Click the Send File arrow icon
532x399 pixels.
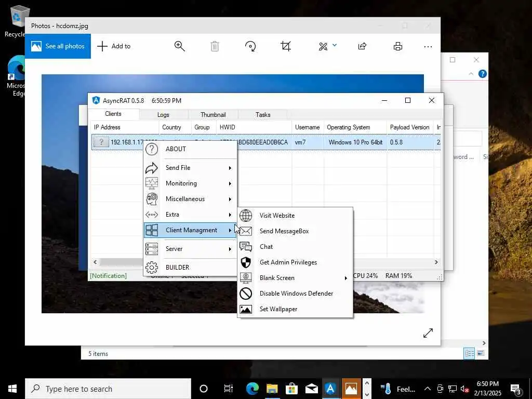(x=152, y=168)
